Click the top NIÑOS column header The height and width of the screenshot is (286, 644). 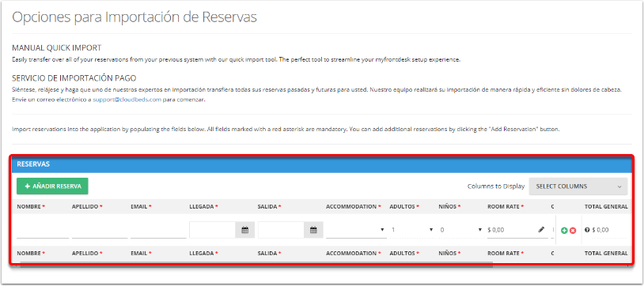point(449,206)
